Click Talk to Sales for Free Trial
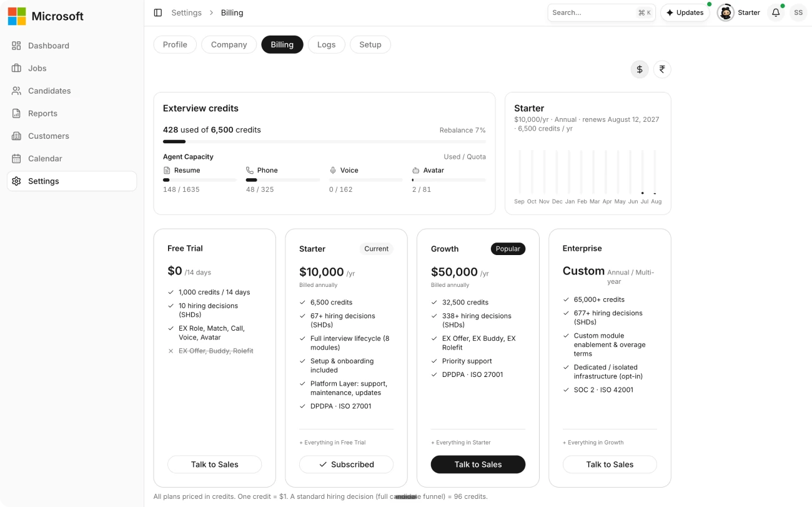The image size is (812, 507). [x=215, y=464]
